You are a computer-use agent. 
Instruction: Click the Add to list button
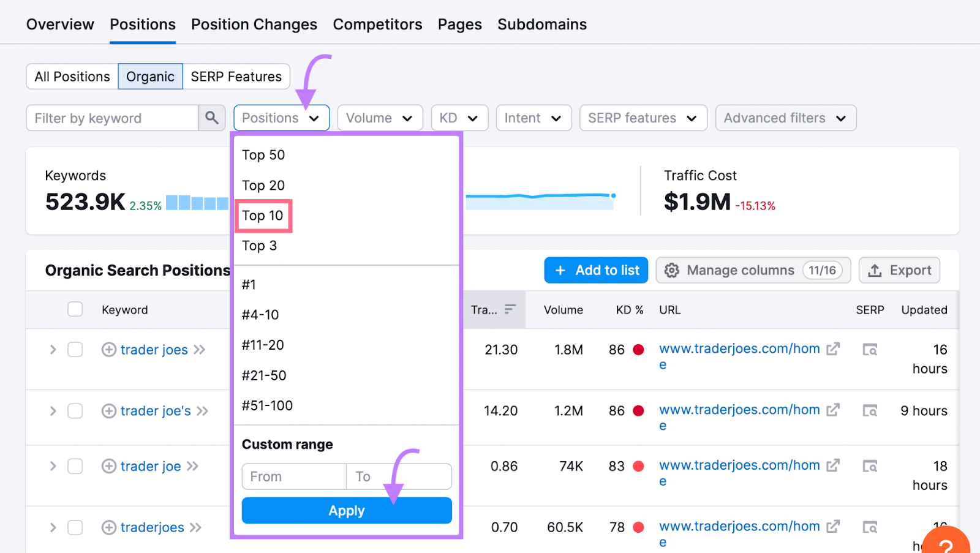point(596,270)
